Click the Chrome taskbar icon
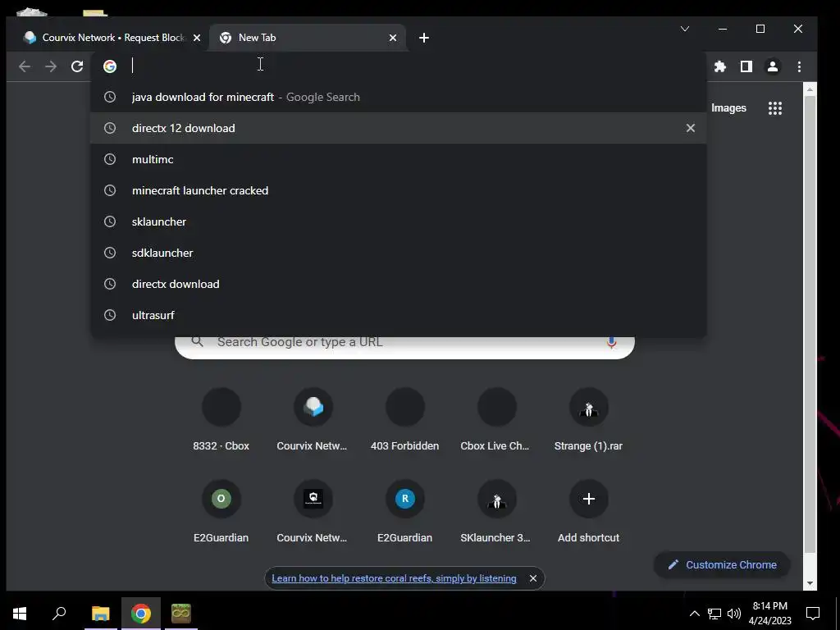 point(141,614)
